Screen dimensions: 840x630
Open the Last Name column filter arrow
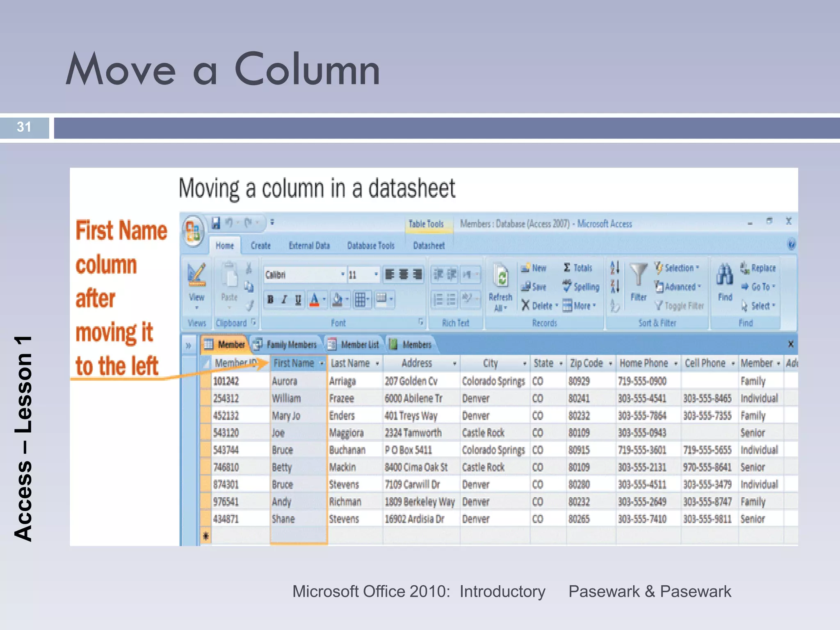point(377,363)
